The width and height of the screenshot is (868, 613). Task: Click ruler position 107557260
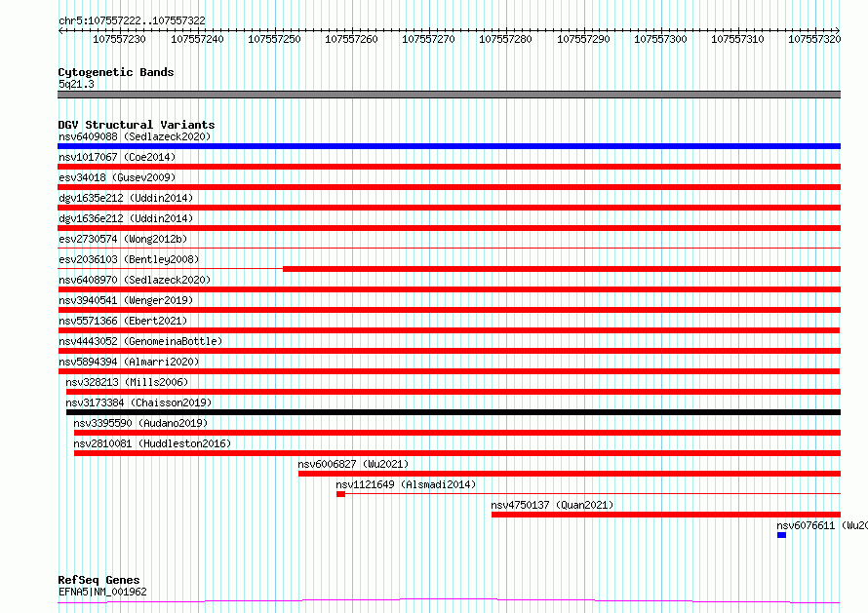[x=351, y=39]
